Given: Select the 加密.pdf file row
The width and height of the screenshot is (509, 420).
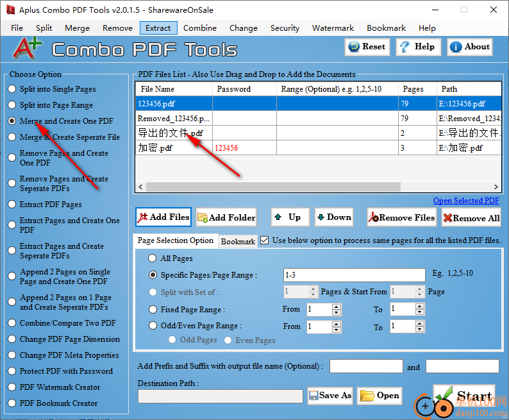Looking at the screenshot, I should (x=318, y=148).
